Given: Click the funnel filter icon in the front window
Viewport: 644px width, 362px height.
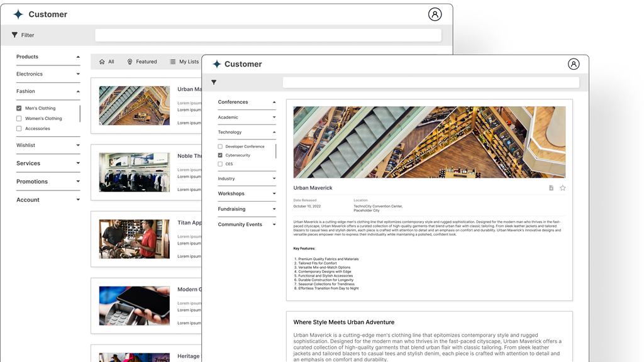Looking at the screenshot, I should coord(214,82).
